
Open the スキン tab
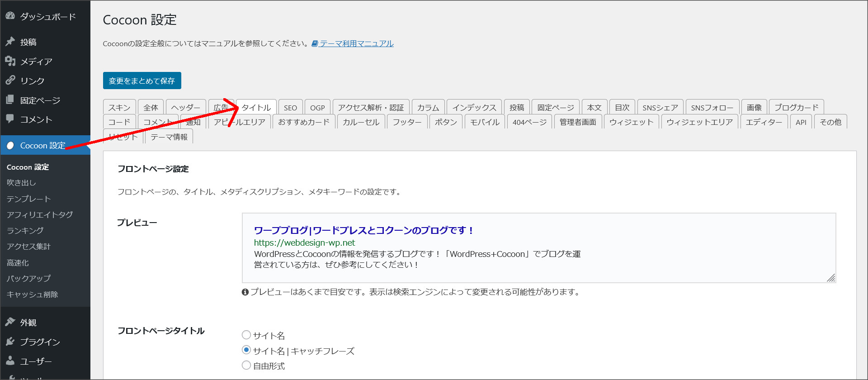pyautogui.click(x=119, y=107)
